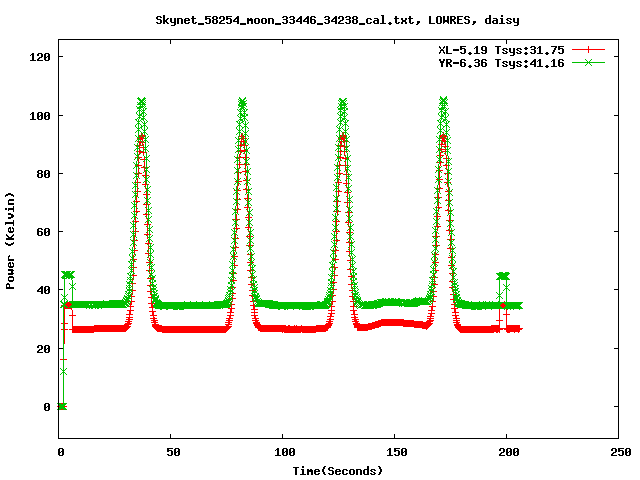The image size is (640, 480).
Task: Click the Time(Seconds) axis label
Action: pos(338,471)
